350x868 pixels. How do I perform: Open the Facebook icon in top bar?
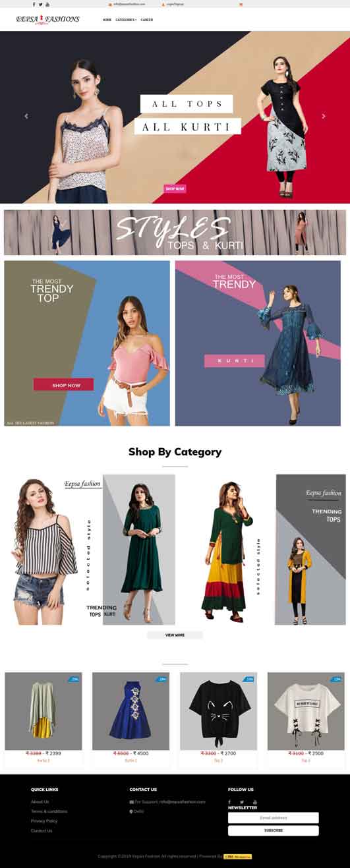point(34,4)
